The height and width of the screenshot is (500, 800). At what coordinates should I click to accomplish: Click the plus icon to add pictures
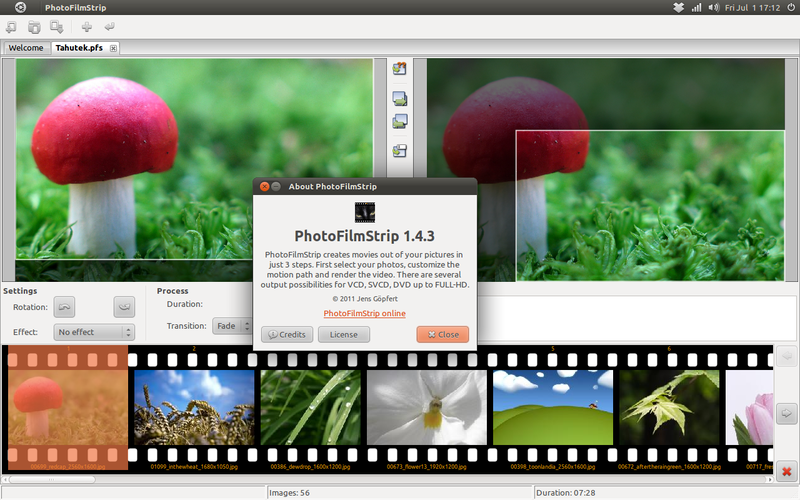click(x=87, y=27)
